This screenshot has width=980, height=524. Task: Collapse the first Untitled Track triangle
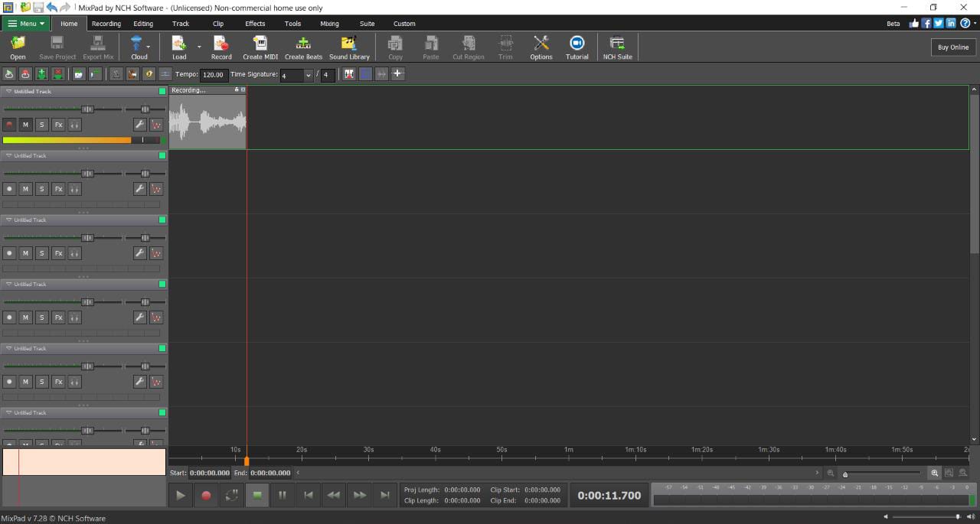(8, 91)
